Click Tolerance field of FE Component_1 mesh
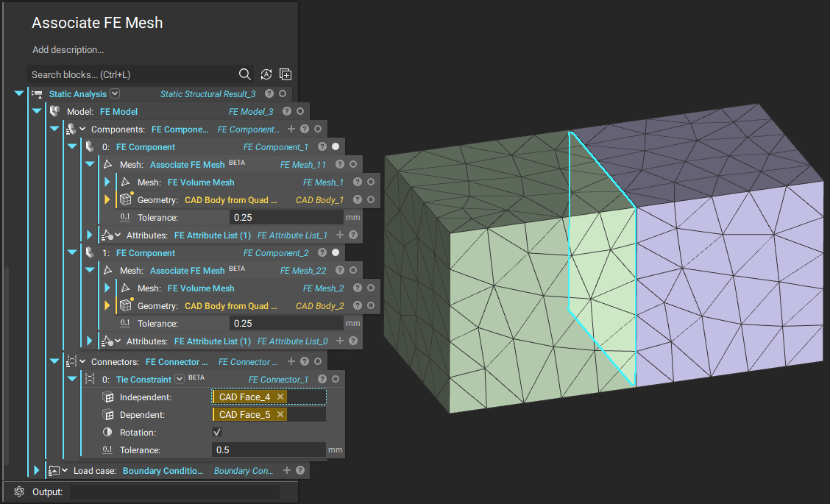 [286, 217]
